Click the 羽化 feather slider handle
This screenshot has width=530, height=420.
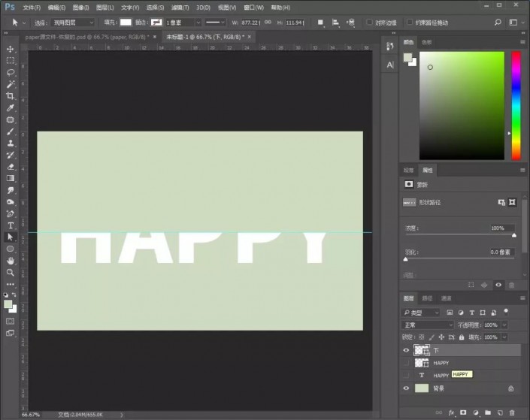pos(406,259)
